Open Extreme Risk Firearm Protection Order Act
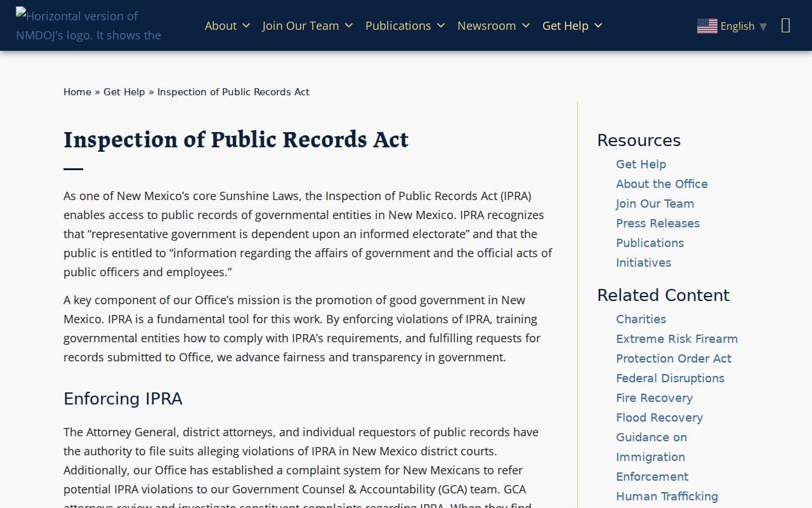 677,349
